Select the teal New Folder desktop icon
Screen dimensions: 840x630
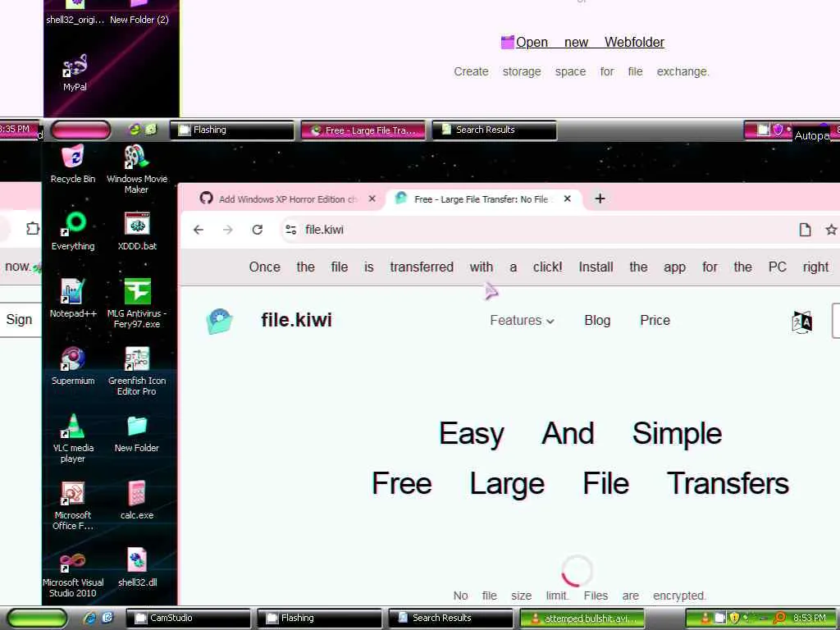point(137,433)
